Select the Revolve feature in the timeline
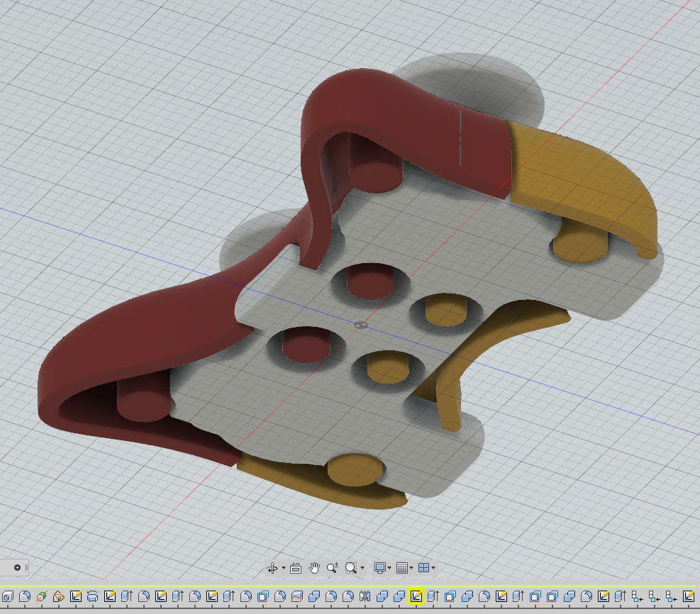This screenshot has height=614, width=700. [92, 596]
